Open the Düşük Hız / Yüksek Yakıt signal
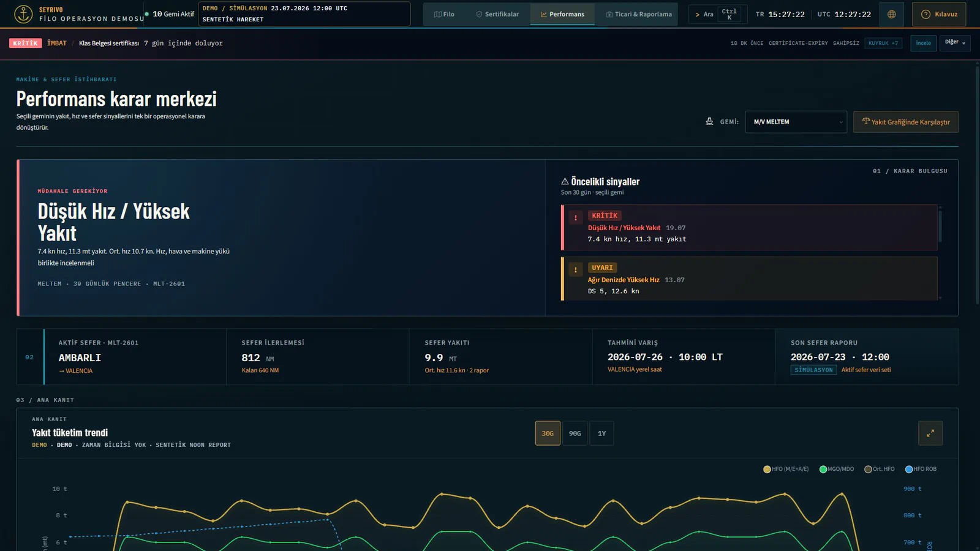Viewport: 980px width, 551px height. tap(749, 227)
